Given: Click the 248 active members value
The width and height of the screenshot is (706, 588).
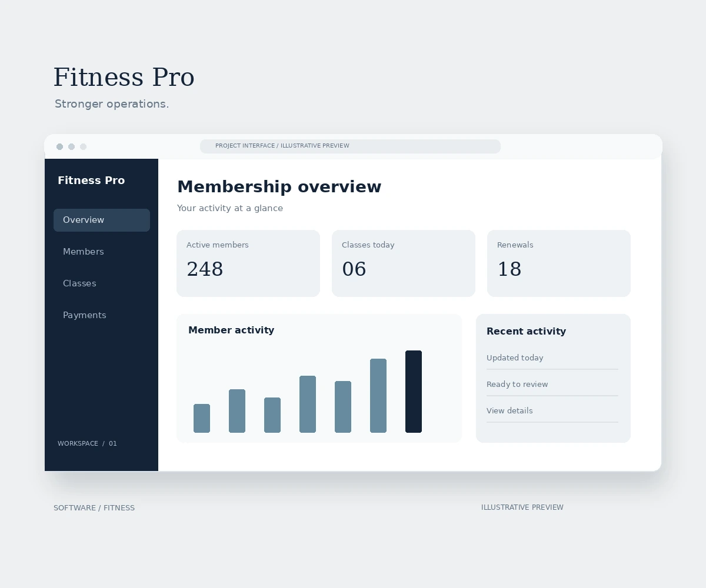Looking at the screenshot, I should 205,269.
